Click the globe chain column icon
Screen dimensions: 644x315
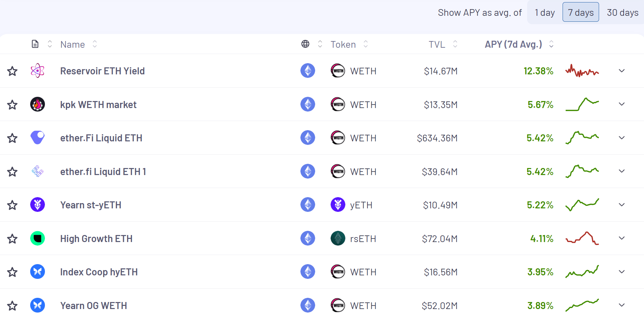point(305,44)
